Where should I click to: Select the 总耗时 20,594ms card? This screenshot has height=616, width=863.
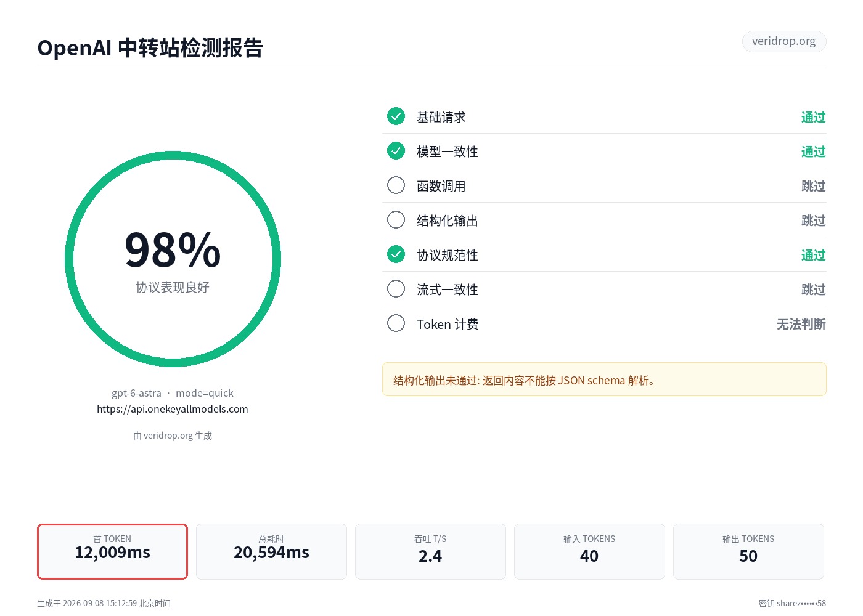coord(271,551)
